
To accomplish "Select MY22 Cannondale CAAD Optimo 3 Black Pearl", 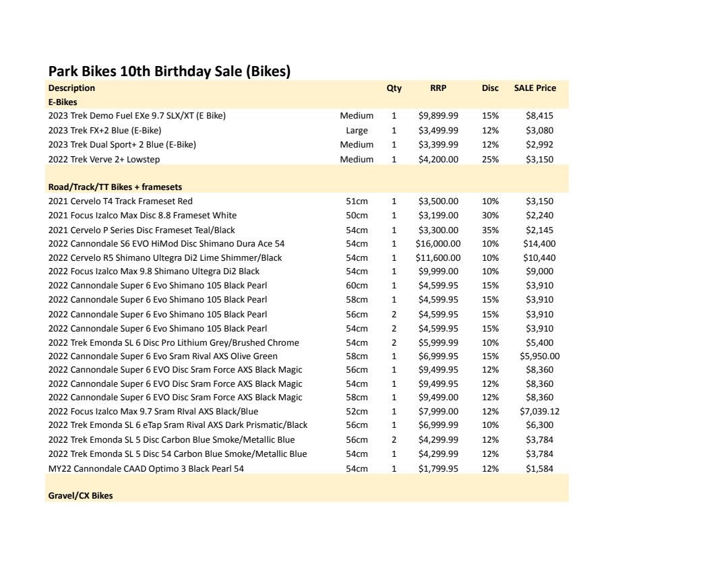I will coord(146,469).
